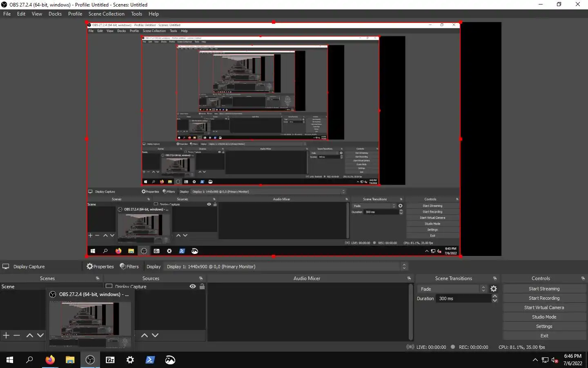Viewport: 588px width, 368px height.
Task: Toggle lock on Display Capture source
Action: pos(202,287)
